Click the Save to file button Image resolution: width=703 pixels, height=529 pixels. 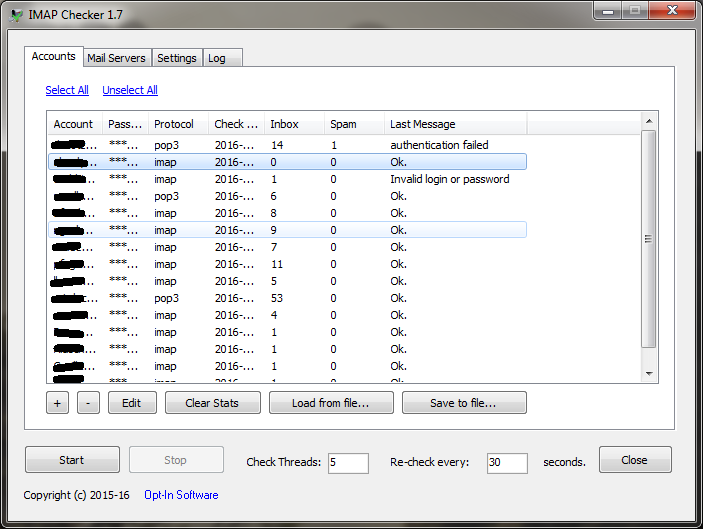tap(463, 403)
